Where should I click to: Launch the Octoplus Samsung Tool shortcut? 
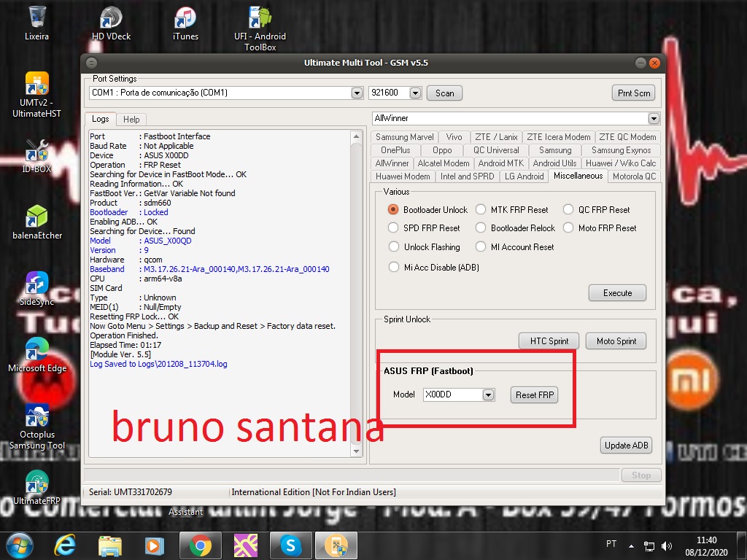(37, 427)
